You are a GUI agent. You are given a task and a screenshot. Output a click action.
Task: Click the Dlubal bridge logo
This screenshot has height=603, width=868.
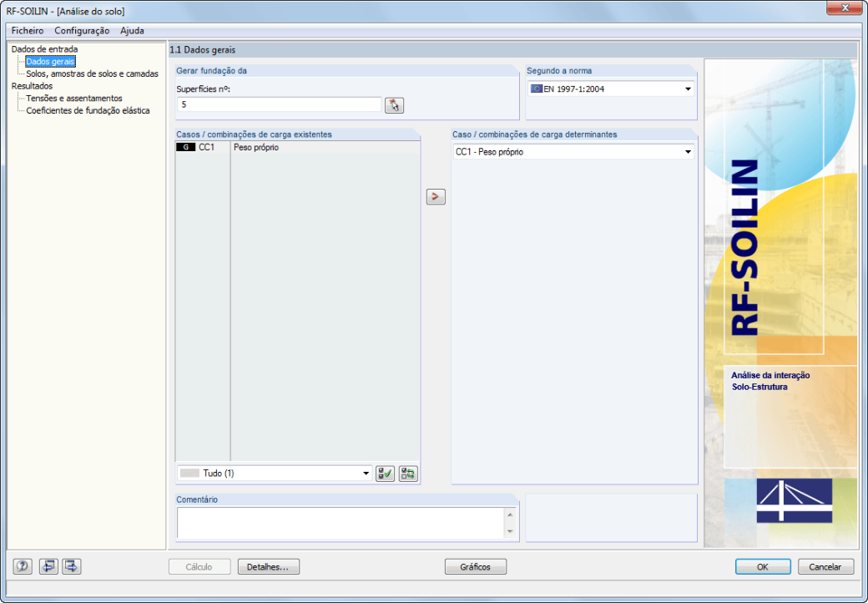(x=794, y=500)
